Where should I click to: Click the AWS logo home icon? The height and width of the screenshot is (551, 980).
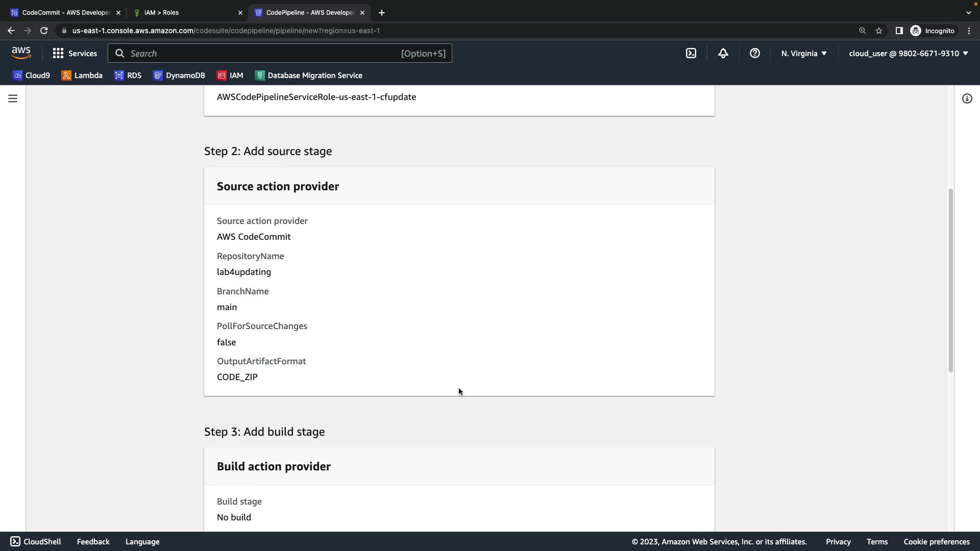[x=21, y=53]
